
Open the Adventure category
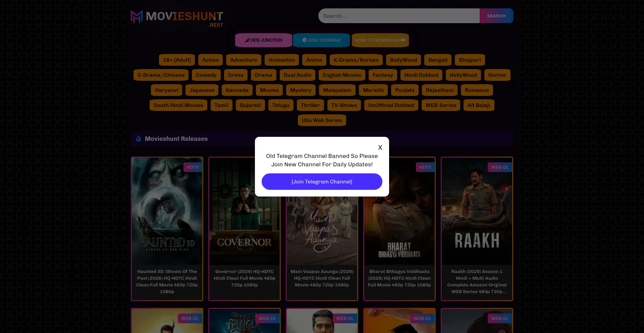click(244, 60)
